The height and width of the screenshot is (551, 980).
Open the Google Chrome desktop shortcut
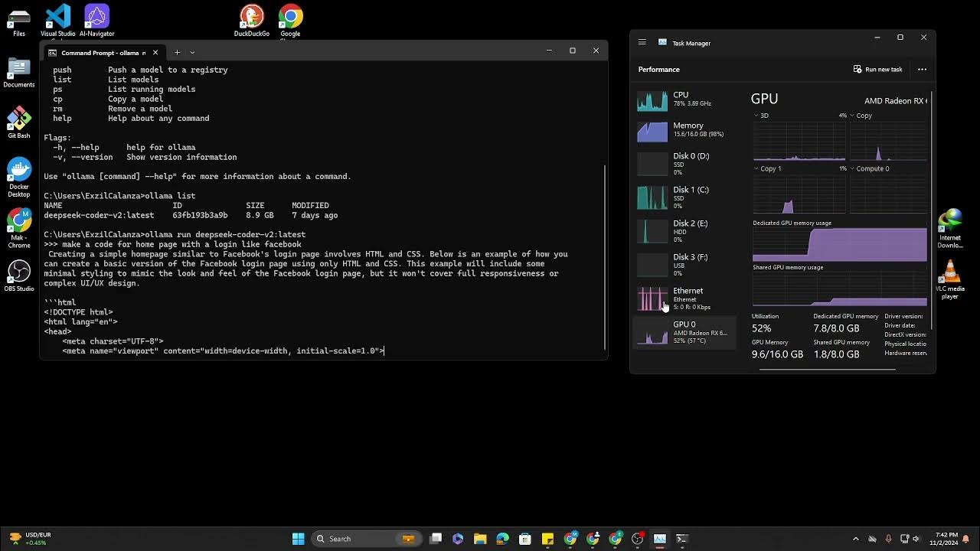tap(290, 21)
